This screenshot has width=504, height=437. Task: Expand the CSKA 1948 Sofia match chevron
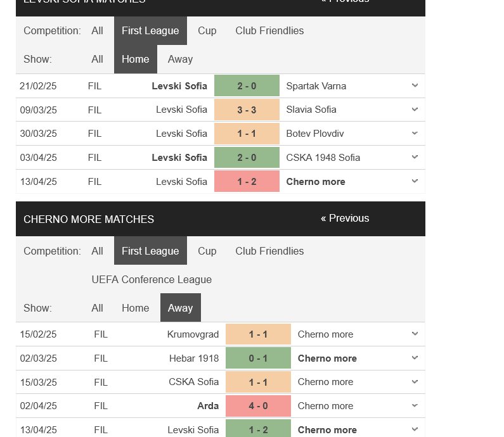[x=415, y=157]
